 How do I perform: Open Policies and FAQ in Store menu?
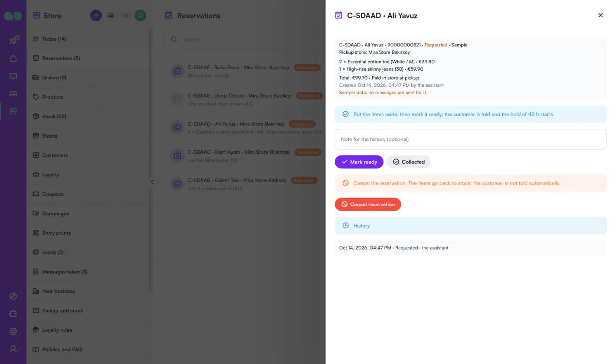[x=89, y=349]
